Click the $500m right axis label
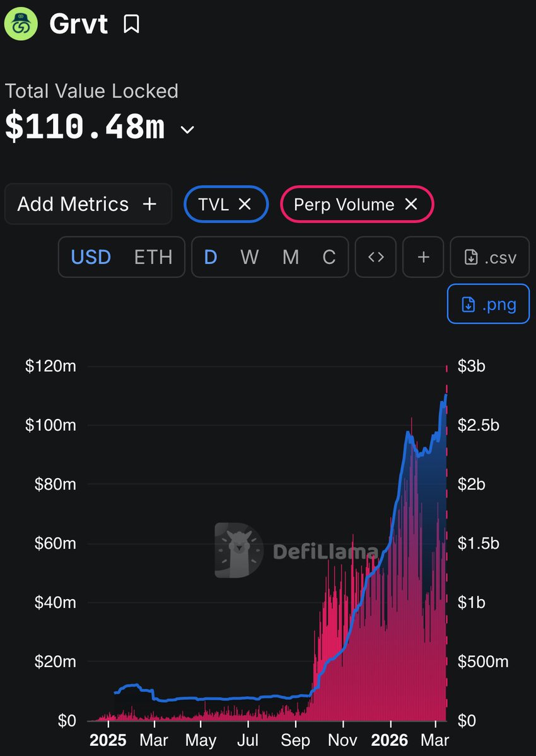 [x=483, y=661]
